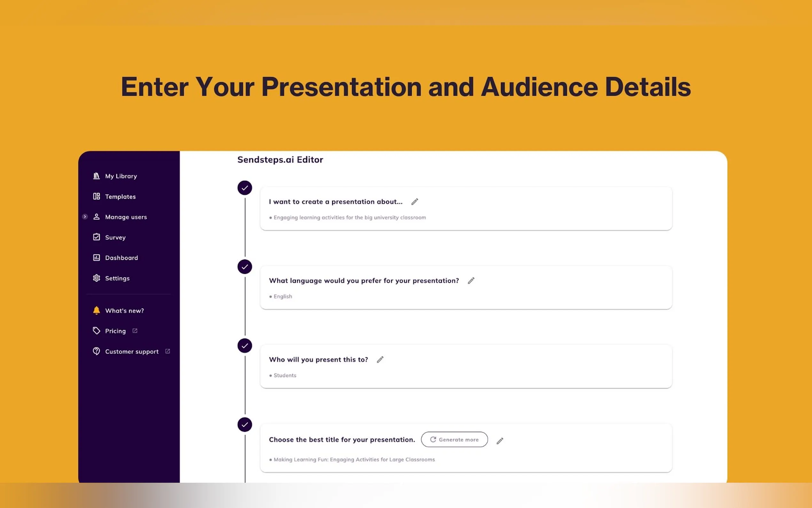Screen dimensions: 812x508
Task: Open the Dashboard menu item
Action: (x=121, y=258)
